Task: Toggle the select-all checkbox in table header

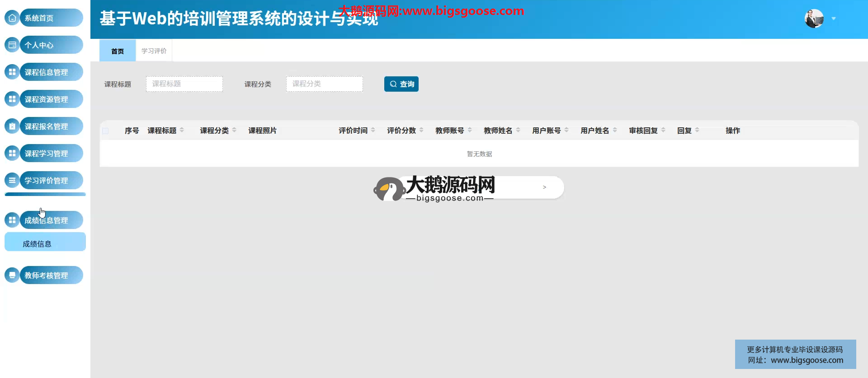Action: (105, 131)
